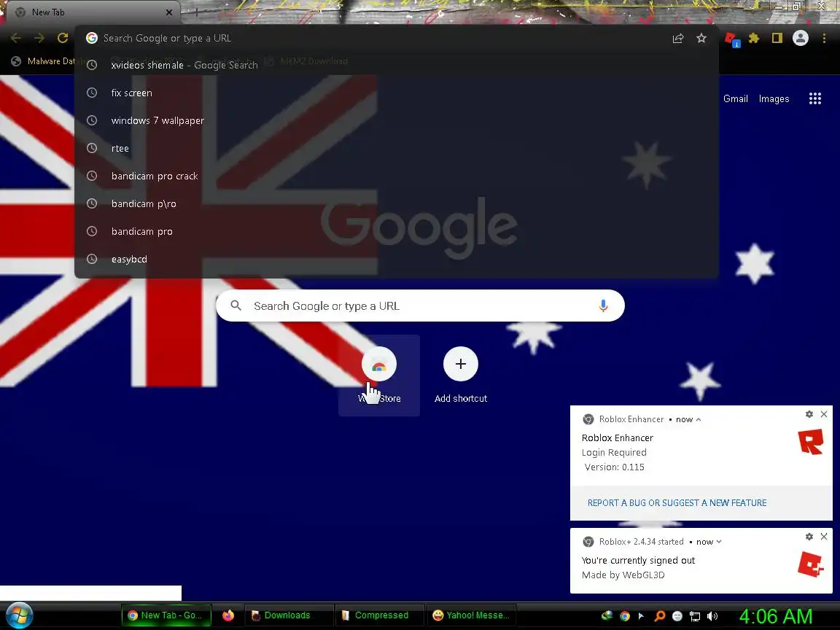Switch to Chrome New Tab taskbar button
The image size is (840, 630).
(x=166, y=615)
